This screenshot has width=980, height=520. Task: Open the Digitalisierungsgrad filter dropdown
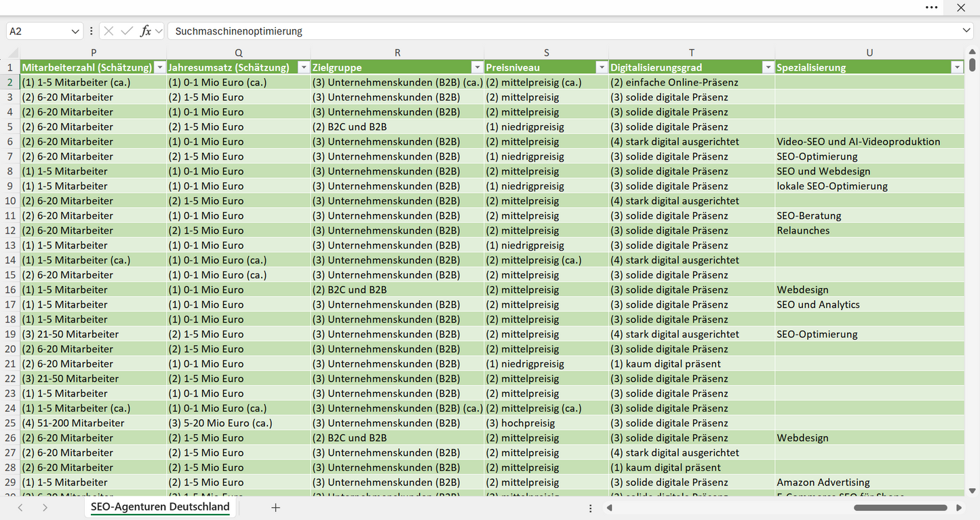pyautogui.click(x=768, y=67)
